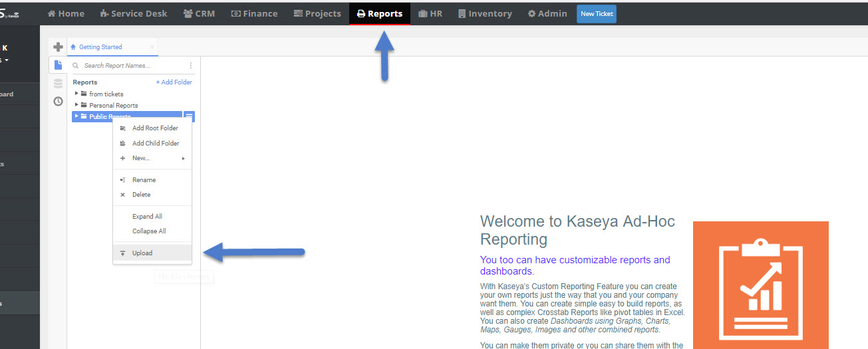Click the plus icon to add a new tab

click(x=58, y=47)
